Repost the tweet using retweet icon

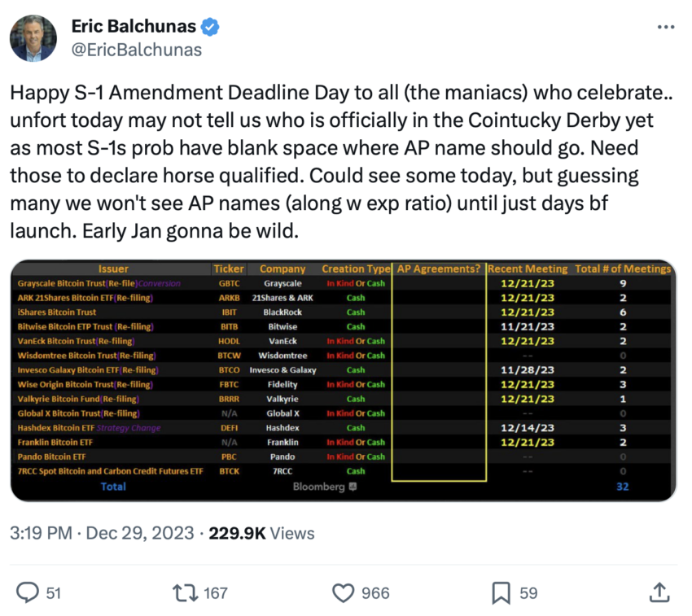[185, 593]
